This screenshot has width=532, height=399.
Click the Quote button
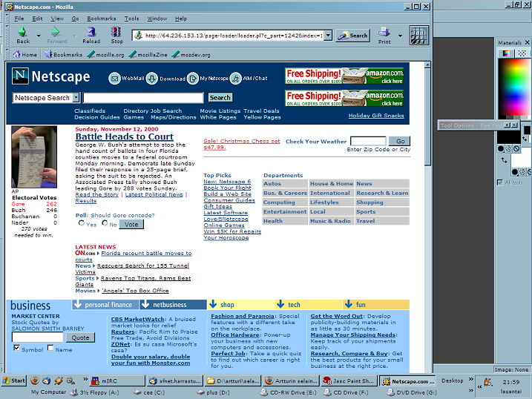[80, 337]
